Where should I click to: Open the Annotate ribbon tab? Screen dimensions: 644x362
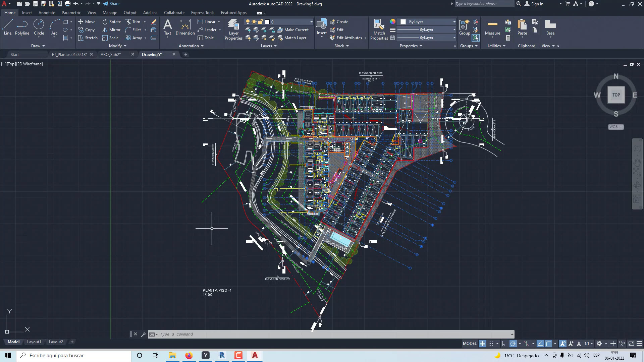click(47, 13)
